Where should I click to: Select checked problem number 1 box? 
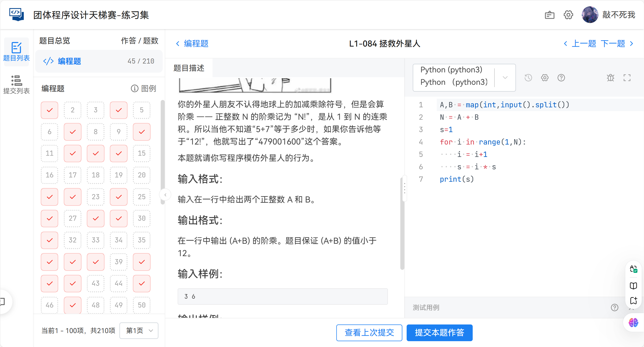(x=50, y=110)
